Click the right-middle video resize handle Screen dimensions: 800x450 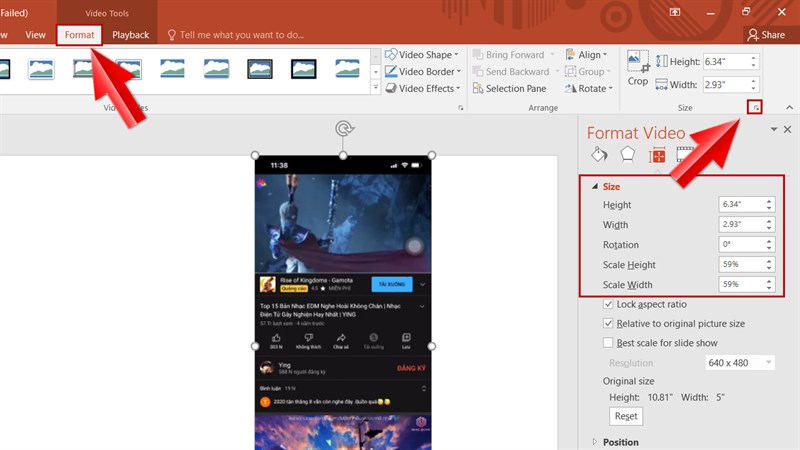coord(432,346)
